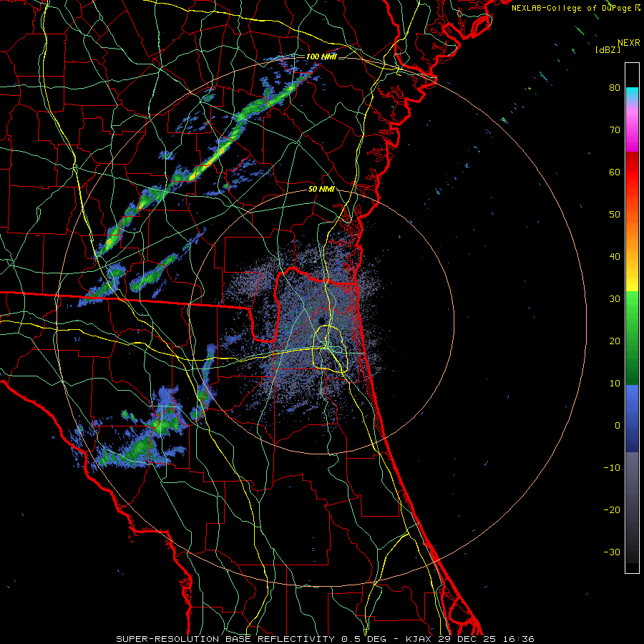Click the 50 value on the dBZ scale
Viewport: 644px width, 644px height.
point(615,215)
